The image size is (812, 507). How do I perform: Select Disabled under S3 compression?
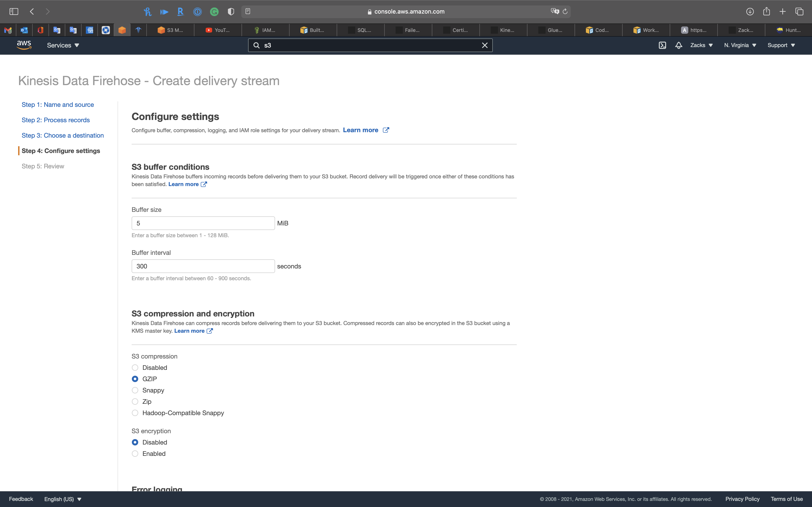[135, 368]
